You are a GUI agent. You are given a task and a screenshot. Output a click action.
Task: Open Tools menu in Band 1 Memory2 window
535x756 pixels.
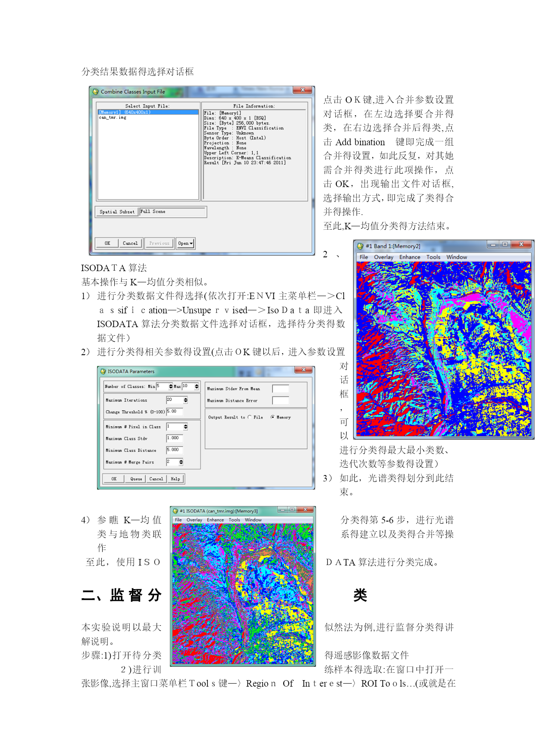pyautogui.click(x=434, y=257)
